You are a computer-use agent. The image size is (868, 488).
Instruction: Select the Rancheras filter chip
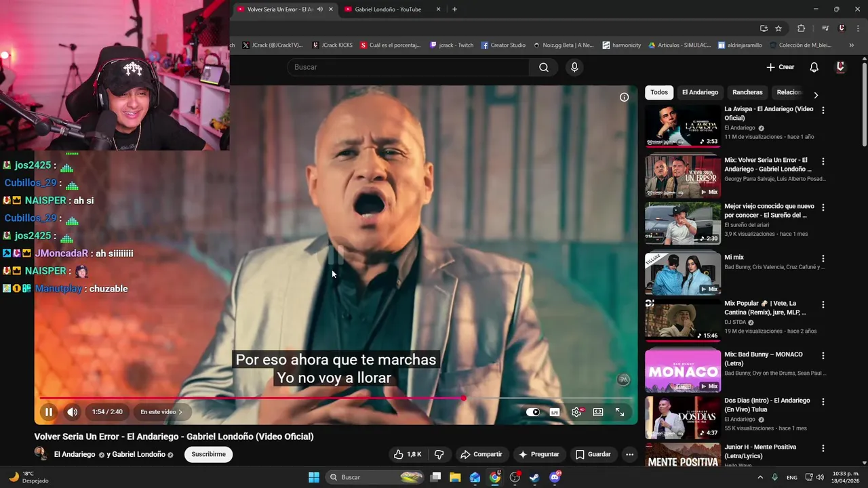[747, 92]
